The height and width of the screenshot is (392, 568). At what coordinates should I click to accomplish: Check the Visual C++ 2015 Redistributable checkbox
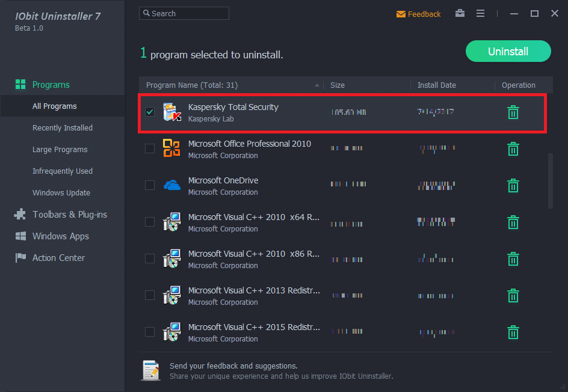(150, 331)
